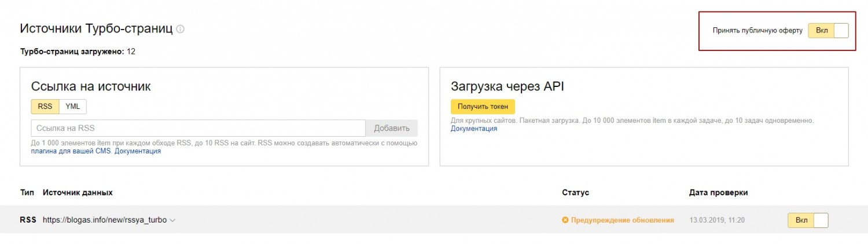Open Документация link under RSS field
Screen dimensions: 868x244
[138, 151]
